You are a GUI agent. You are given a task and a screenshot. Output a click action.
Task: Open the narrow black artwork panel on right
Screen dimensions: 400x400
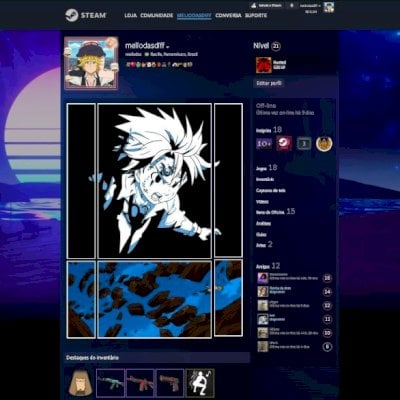click(x=228, y=180)
